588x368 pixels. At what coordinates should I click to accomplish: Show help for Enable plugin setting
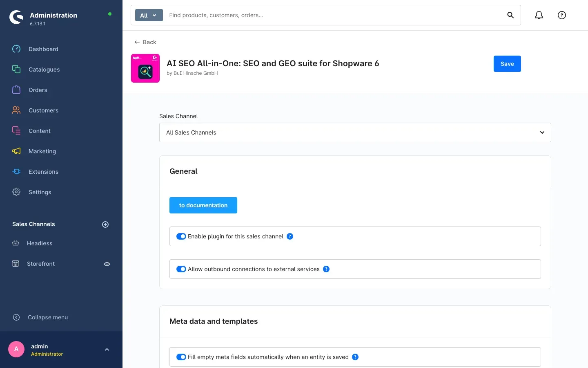(x=290, y=236)
